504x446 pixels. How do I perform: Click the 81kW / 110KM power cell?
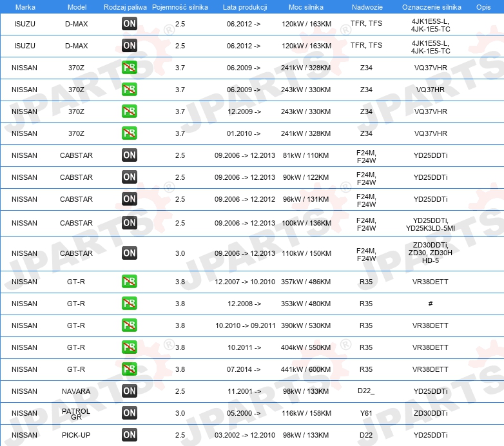click(305, 155)
